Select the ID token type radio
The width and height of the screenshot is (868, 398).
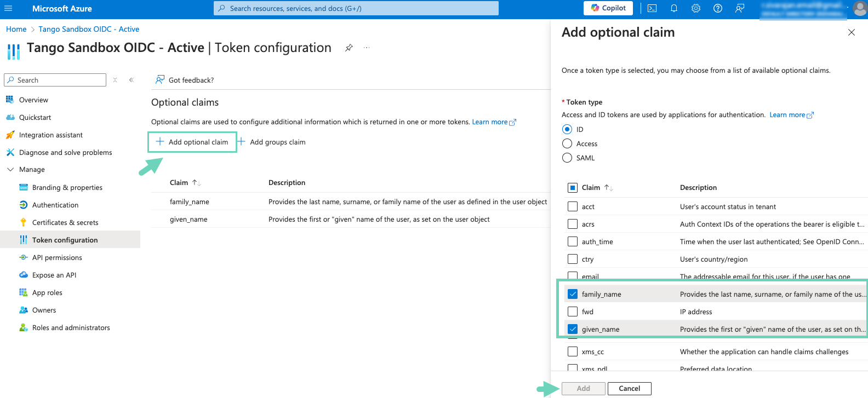click(x=567, y=129)
